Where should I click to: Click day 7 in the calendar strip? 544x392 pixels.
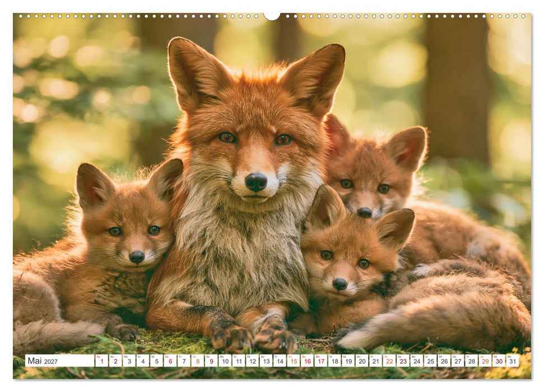coord(184,361)
